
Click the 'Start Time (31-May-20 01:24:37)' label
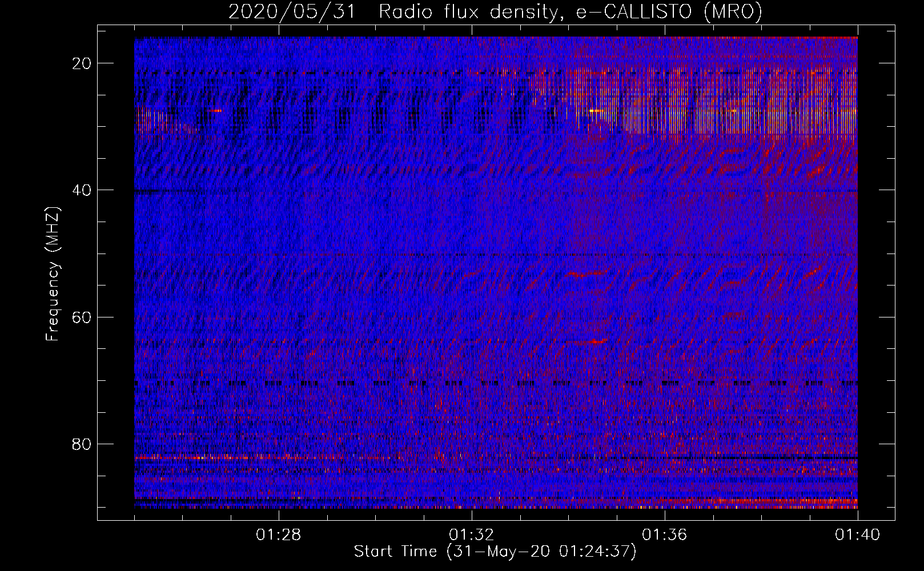pos(495,552)
